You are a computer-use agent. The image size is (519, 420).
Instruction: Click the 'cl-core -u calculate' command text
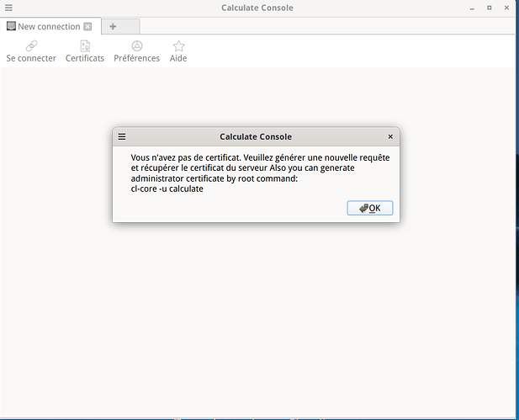(x=167, y=189)
